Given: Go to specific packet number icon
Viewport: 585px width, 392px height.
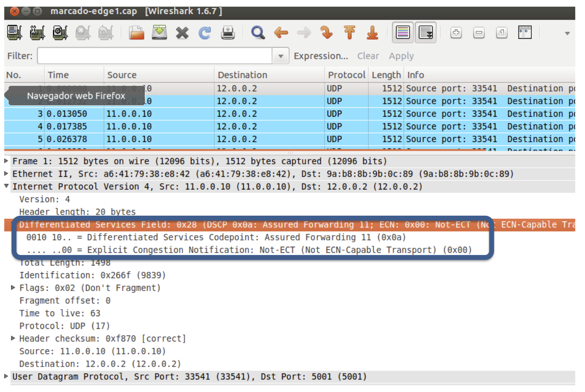Looking at the screenshot, I should point(327,33).
